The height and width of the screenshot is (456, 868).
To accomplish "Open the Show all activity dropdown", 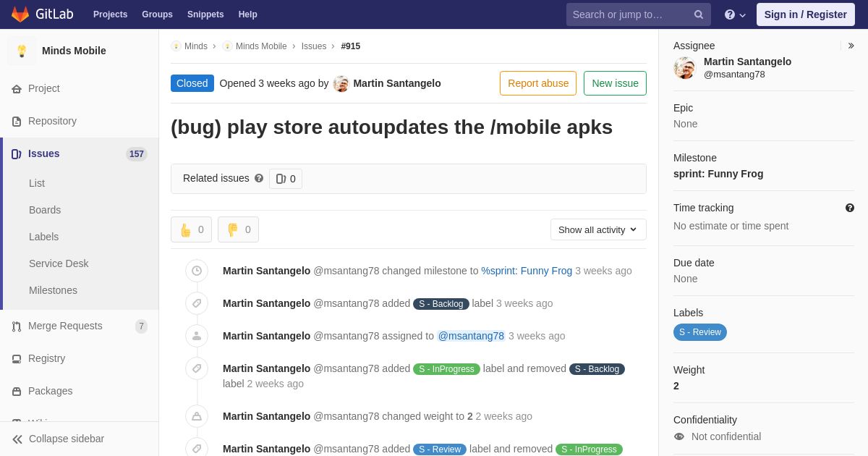I will (x=598, y=229).
